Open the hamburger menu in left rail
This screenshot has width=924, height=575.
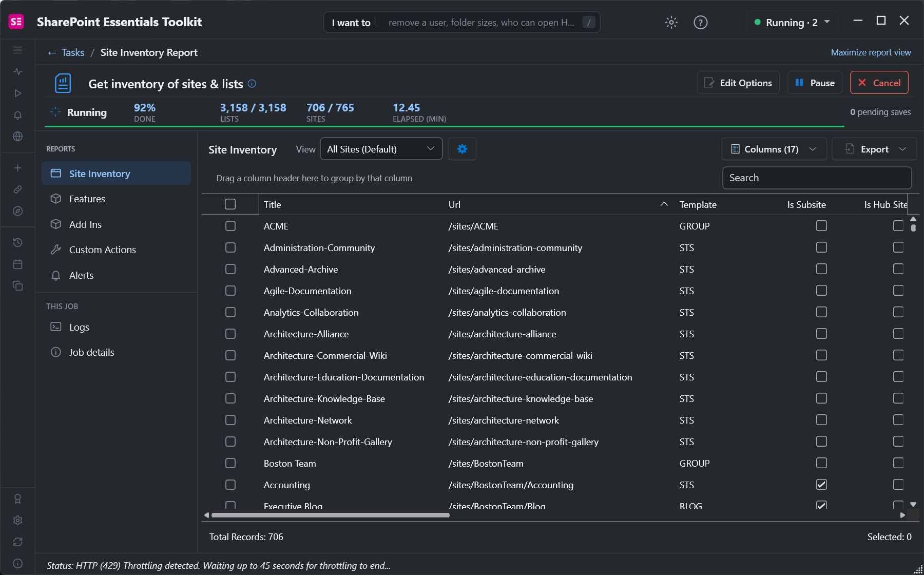pos(17,50)
